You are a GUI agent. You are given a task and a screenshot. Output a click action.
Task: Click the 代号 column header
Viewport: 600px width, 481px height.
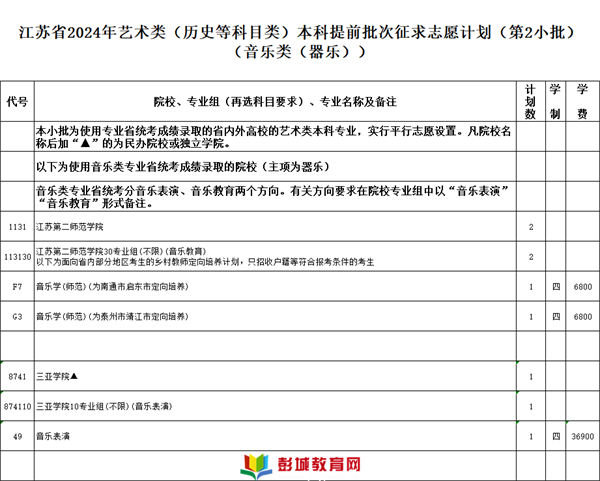tap(17, 101)
